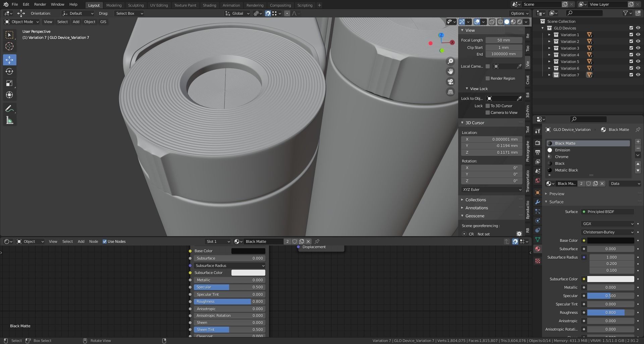
Task: Hide Variation 1 collection in viewport
Action: tap(638, 35)
